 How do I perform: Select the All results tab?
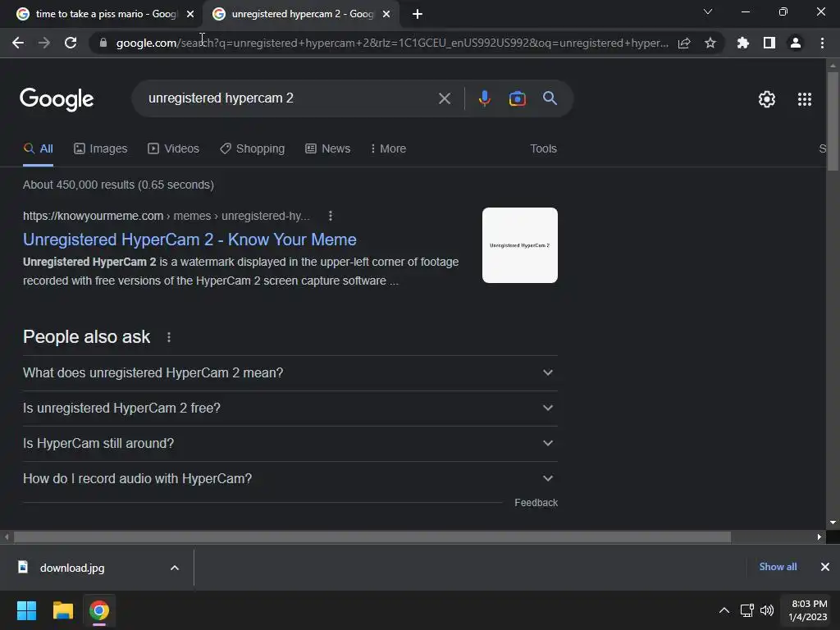coord(38,149)
